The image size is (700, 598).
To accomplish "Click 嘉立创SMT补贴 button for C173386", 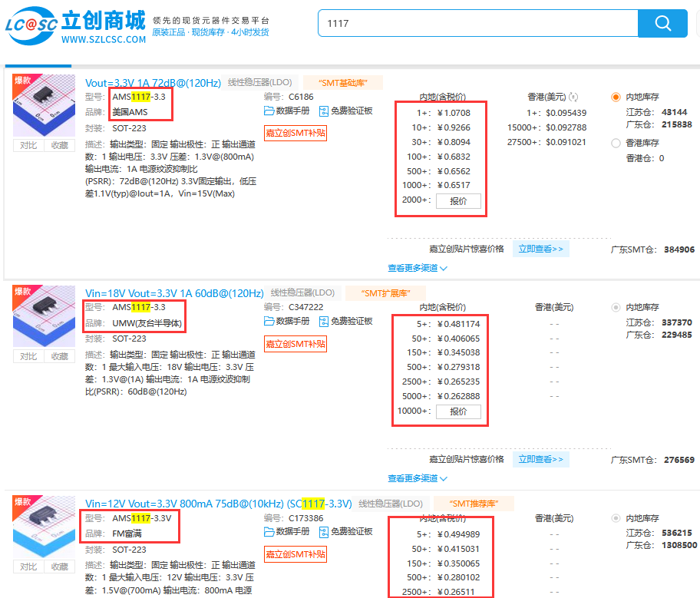I will pos(296,554).
